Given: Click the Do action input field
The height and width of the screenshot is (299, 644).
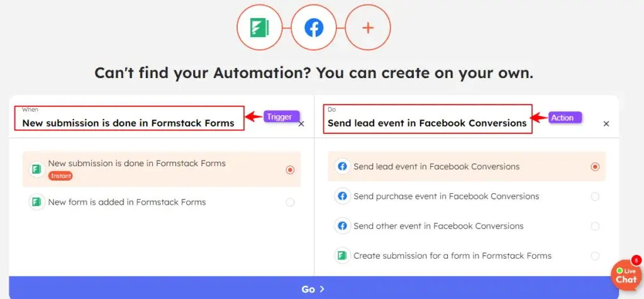Looking at the screenshot, I should coord(427,123).
